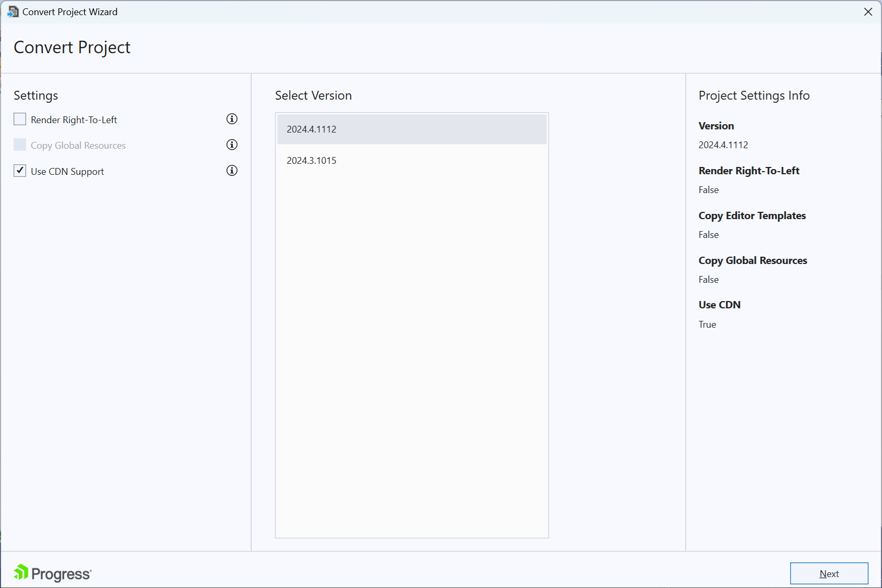882x588 pixels.
Task: Click the Progress logo
Action: [51, 573]
